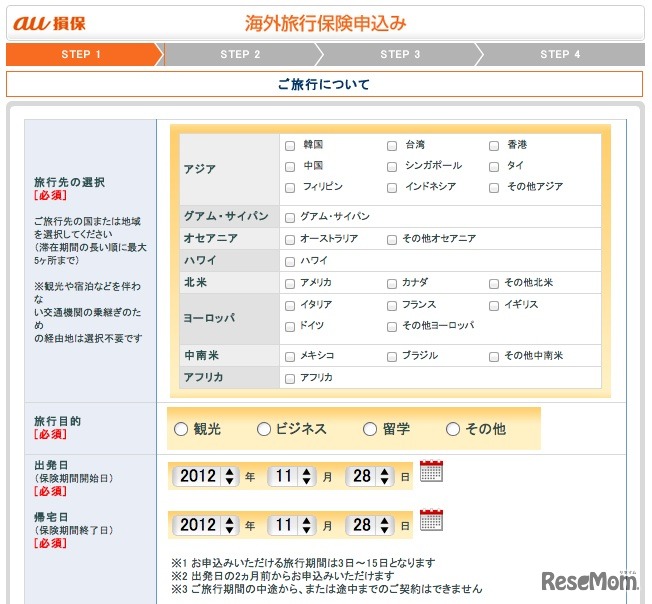Check the フランス checkbox

[392, 306]
